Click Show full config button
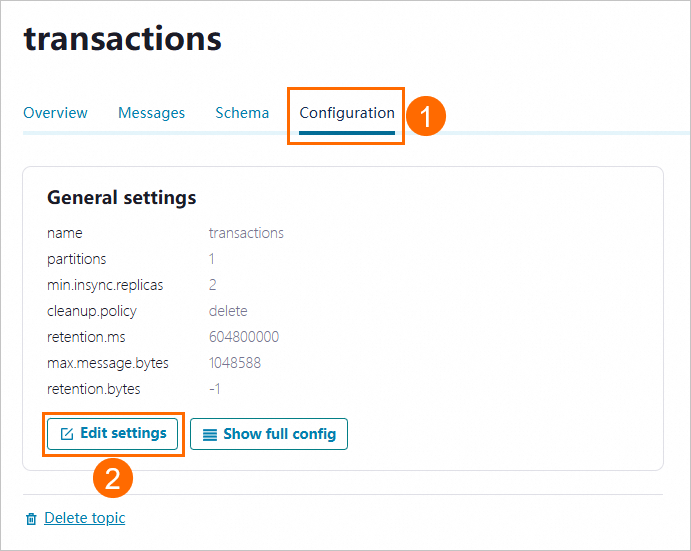 269,434
